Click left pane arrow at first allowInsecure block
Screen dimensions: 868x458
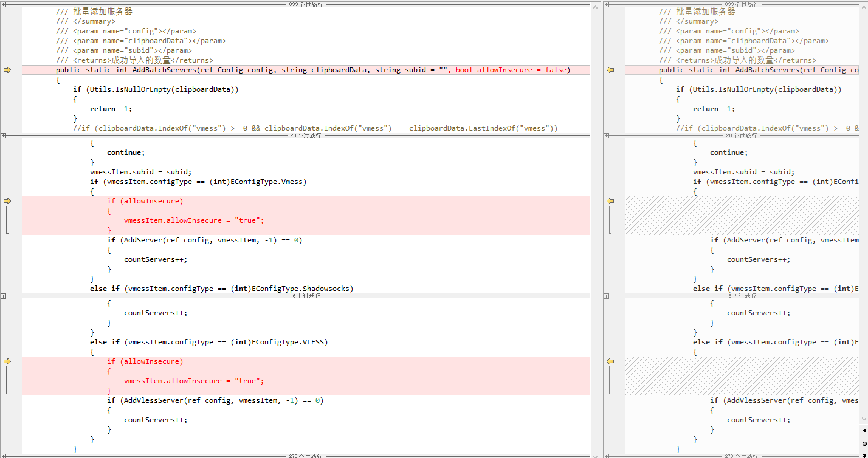pyautogui.click(x=7, y=201)
